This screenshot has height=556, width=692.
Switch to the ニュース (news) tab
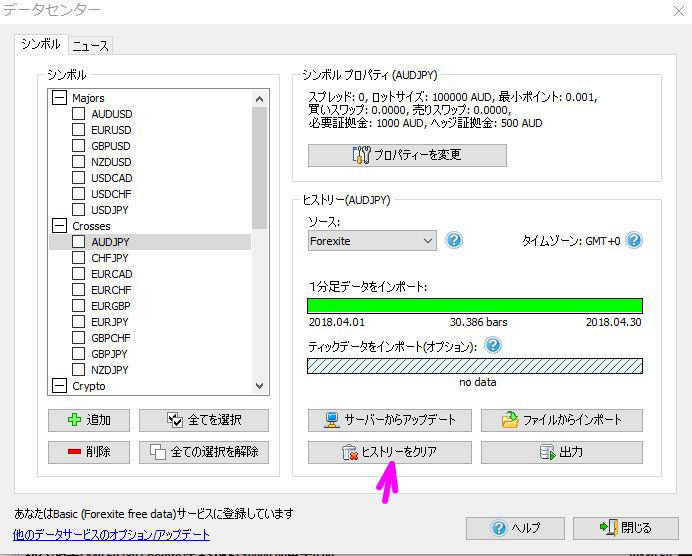tap(90, 46)
